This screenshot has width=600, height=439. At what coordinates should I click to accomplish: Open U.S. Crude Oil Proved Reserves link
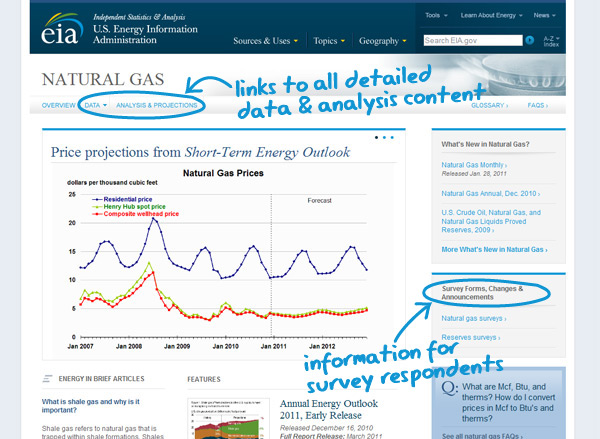tap(491, 221)
